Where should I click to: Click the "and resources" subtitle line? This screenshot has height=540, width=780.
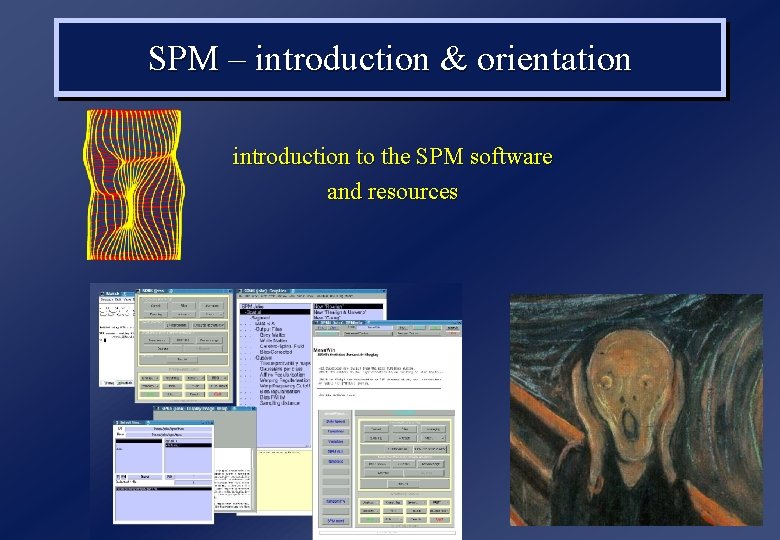392,192
